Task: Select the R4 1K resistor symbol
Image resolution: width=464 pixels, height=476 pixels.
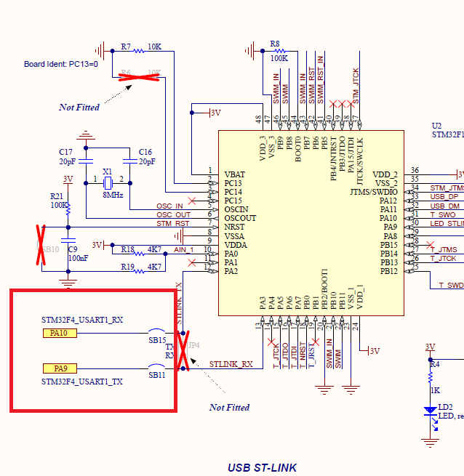Action: coord(431,377)
